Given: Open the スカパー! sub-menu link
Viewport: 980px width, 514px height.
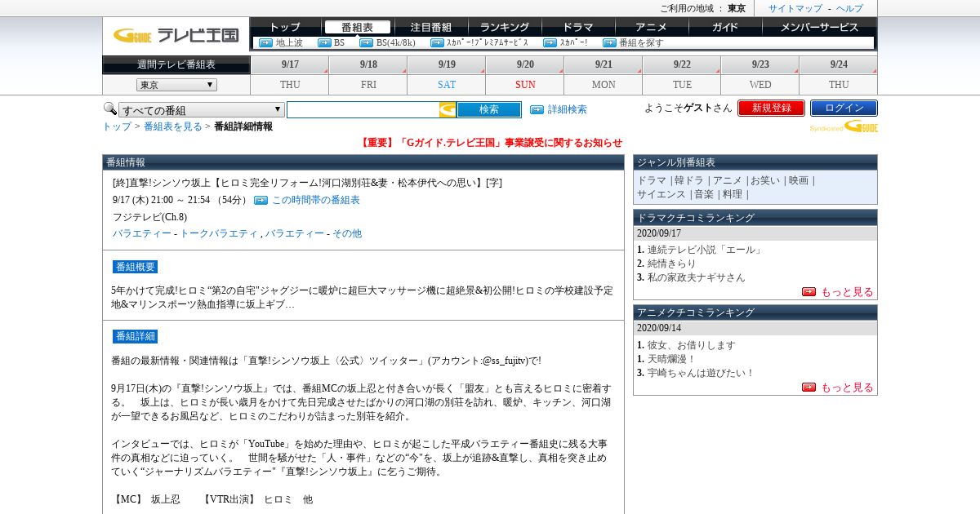Looking at the screenshot, I should [573, 42].
